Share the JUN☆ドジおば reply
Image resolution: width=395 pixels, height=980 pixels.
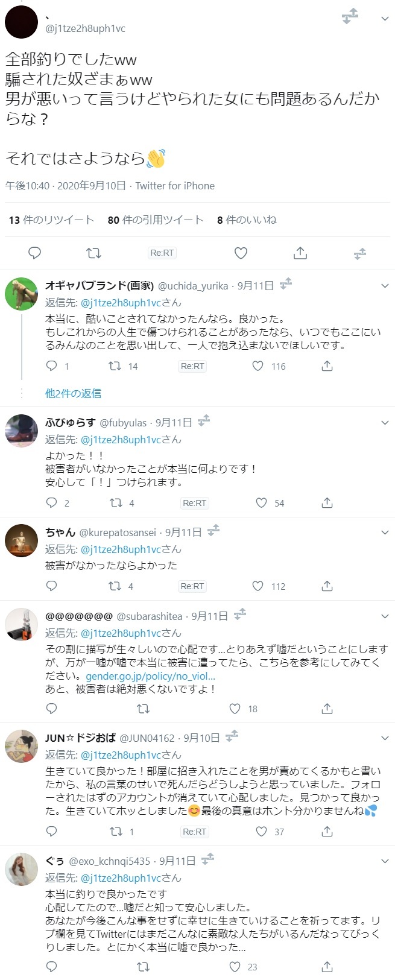pos(327,832)
